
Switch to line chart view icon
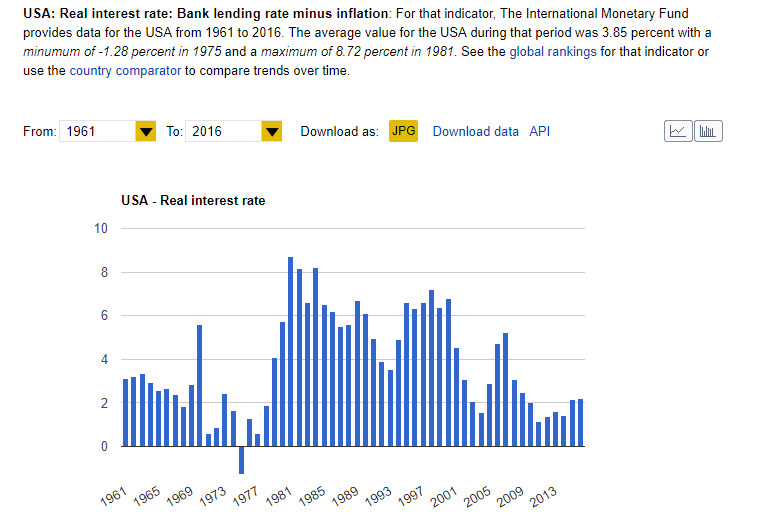678,131
